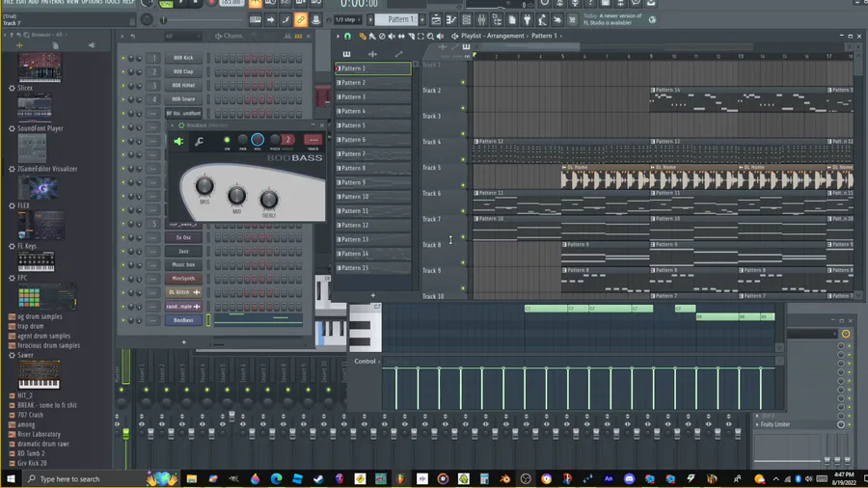
Task: Click the shopping cart icon in toolbar
Action: click(572, 20)
